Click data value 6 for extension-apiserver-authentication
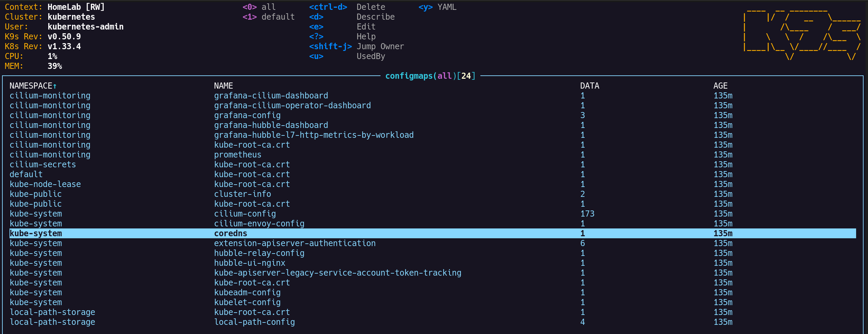 (583, 243)
